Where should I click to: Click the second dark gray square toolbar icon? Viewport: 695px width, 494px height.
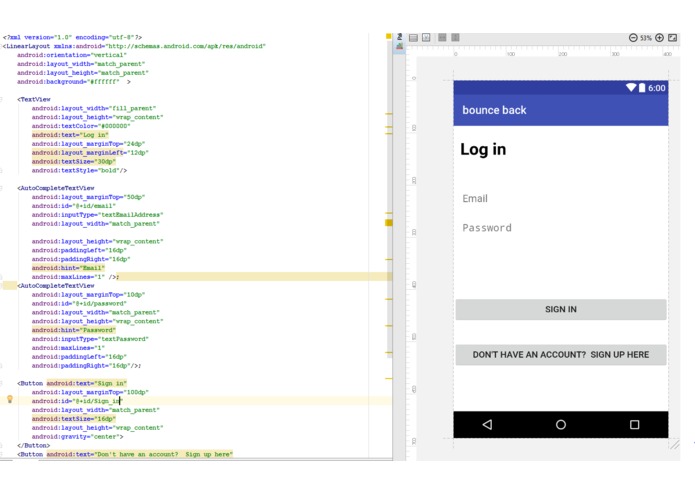pyautogui.click(x=455, y=38)
